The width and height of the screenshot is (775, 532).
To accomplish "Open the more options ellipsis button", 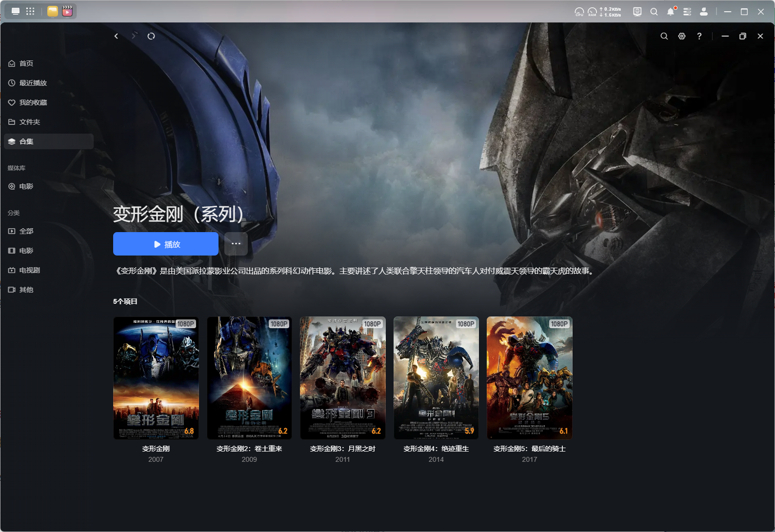I will click(x=236, y=244).
